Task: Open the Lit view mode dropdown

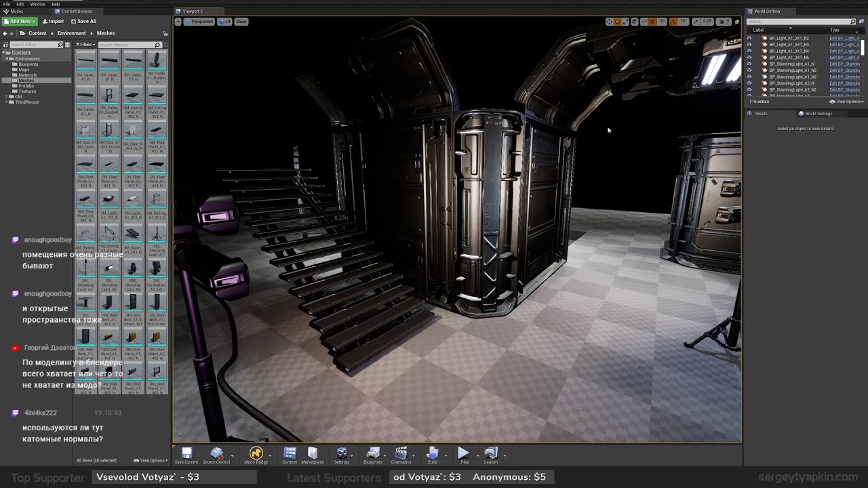Action: click(x=225, y=22)
